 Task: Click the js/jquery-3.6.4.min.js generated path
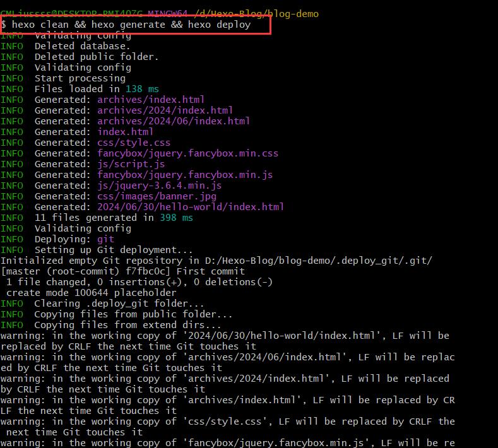pyautogui.click(x=159, y=186)
